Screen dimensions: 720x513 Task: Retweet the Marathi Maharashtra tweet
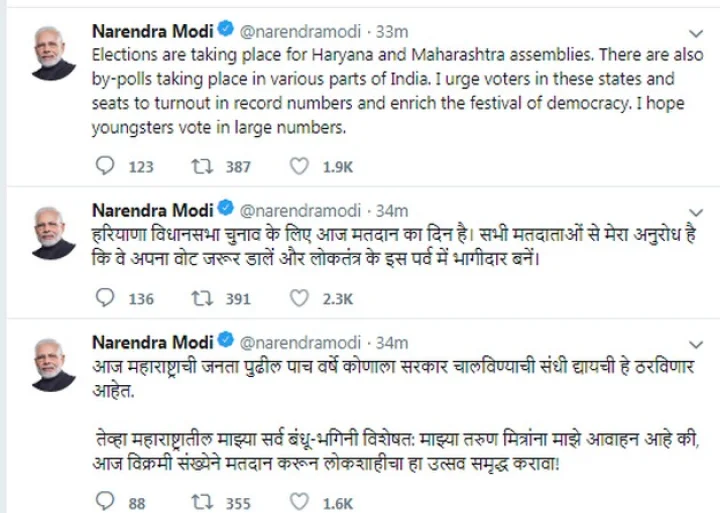tap(202, 501)
